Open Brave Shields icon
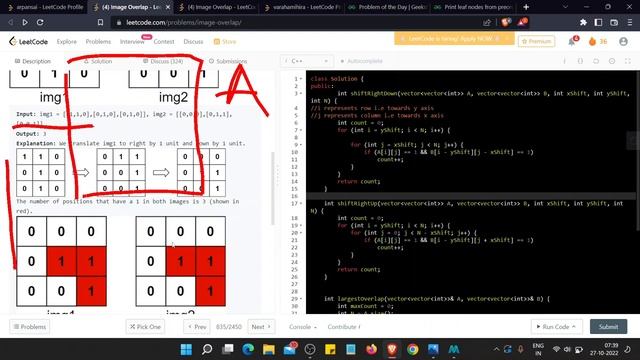The width and height of the screenshot is (640, 360). point(507,22)
